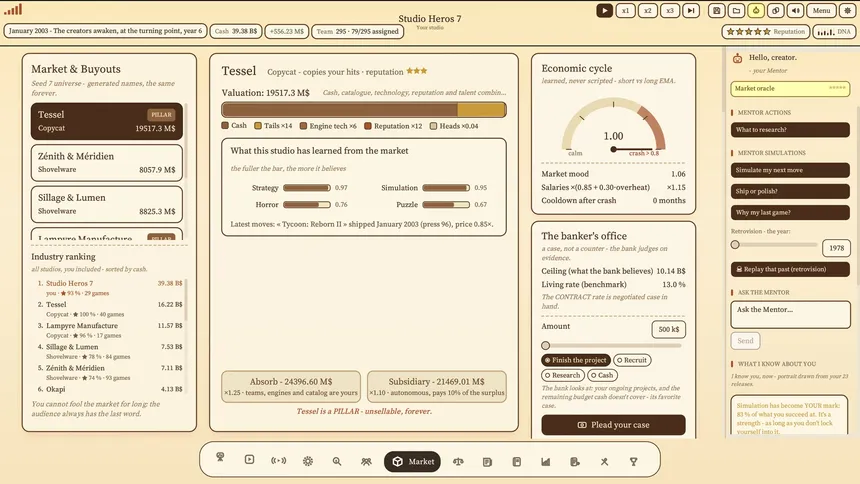Image resolution: width=860 pixels, height=484 pixels.
Task: Set game speed to x1
Action: point(625,10)
